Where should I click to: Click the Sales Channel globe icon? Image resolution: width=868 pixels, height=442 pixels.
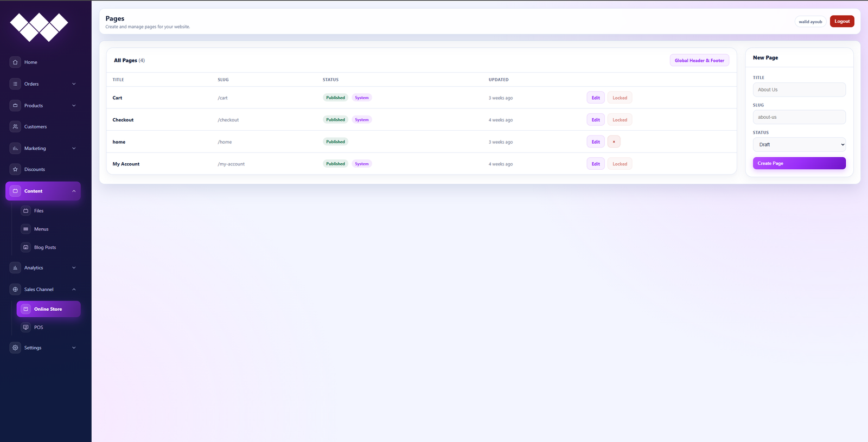click(x=15, y=290)
